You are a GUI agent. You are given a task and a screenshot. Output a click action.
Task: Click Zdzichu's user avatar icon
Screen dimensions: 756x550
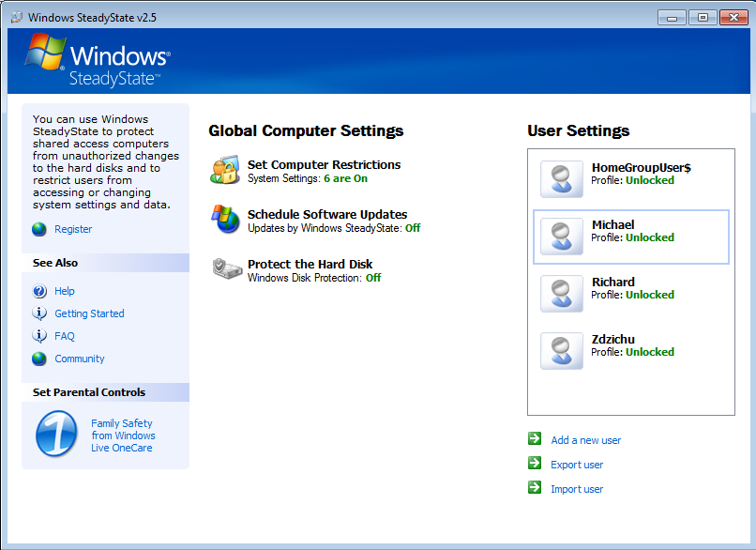[x=562, y=351]
